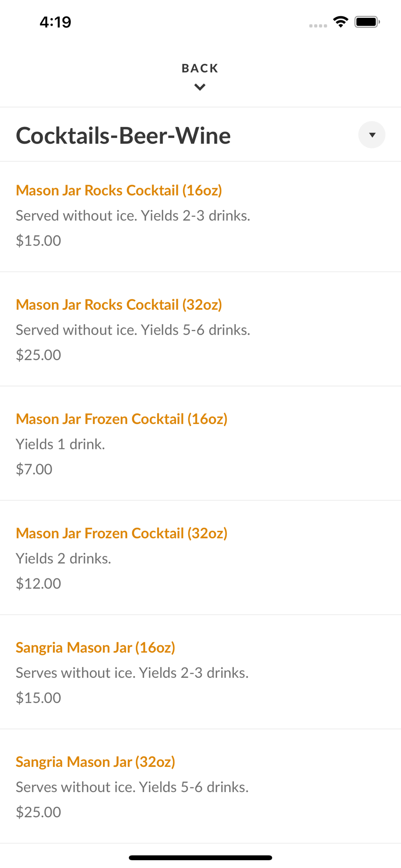The height and width of the screenshot is (868, 401).
Task: Tap the chevron below BACK
Action: (200, 87)
